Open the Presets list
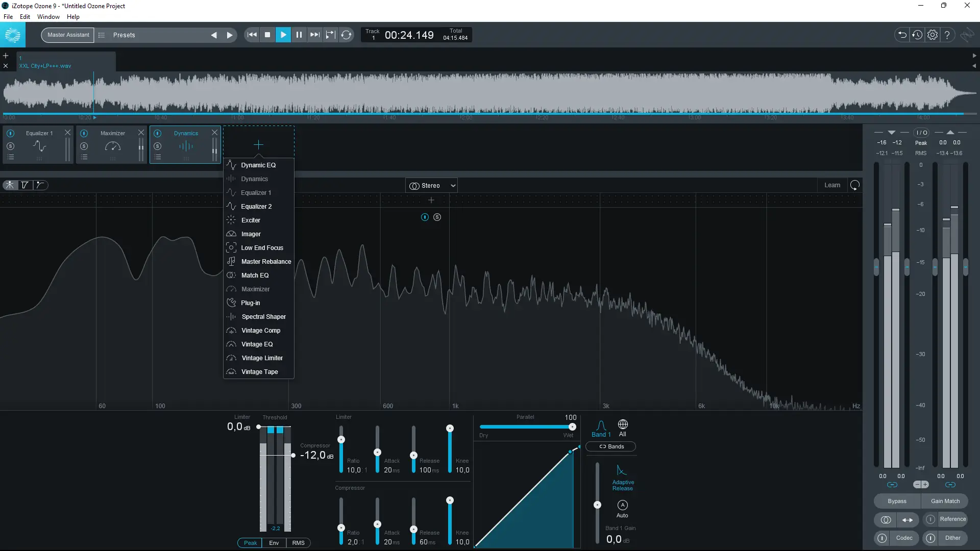 click(x=124, y=35)
